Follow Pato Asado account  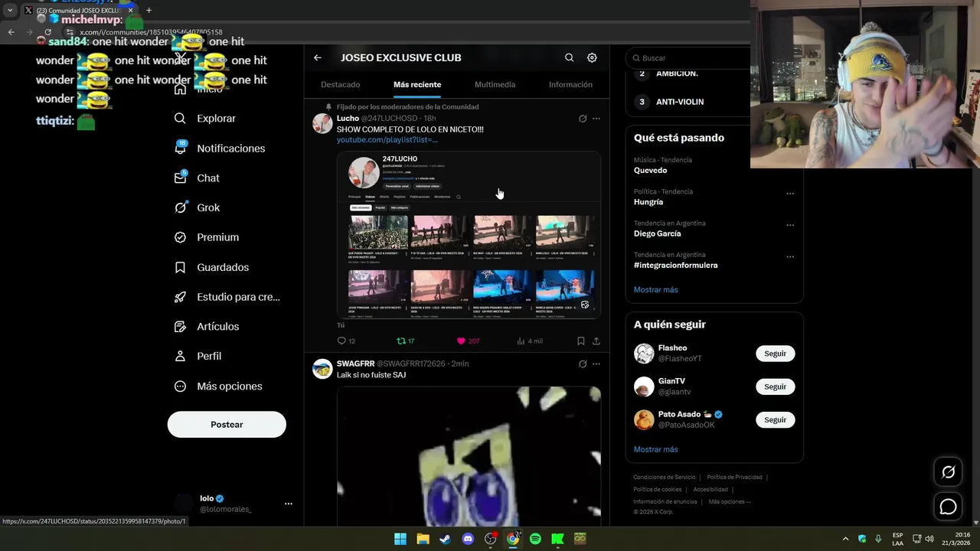[775, 419]
